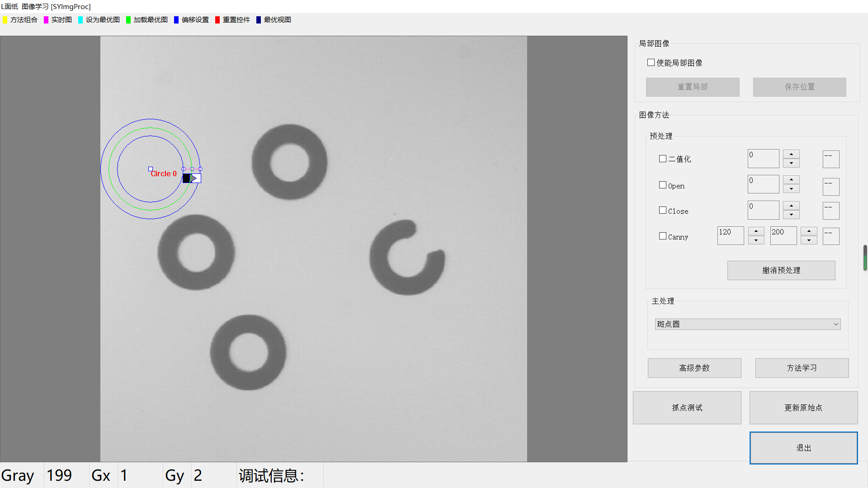Screen dimensions: 868x488
Task: Click the 退出 exit button
Action: pos(803,448)
